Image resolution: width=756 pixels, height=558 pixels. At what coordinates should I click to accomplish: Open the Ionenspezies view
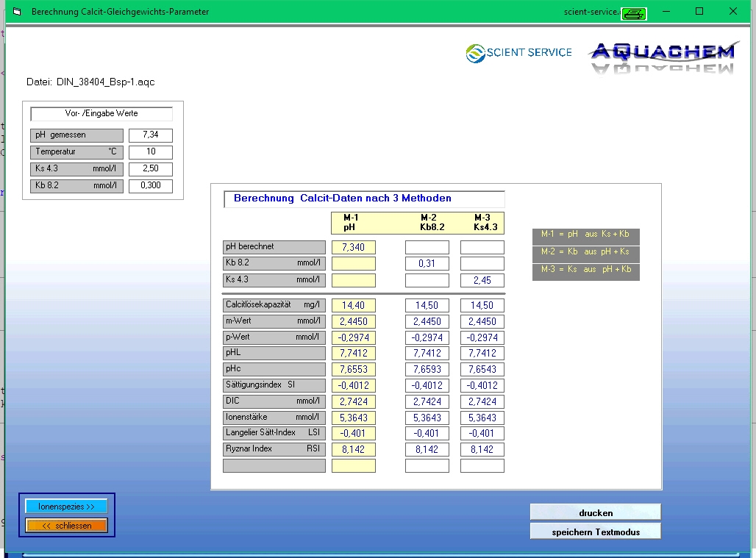point(66,507)
